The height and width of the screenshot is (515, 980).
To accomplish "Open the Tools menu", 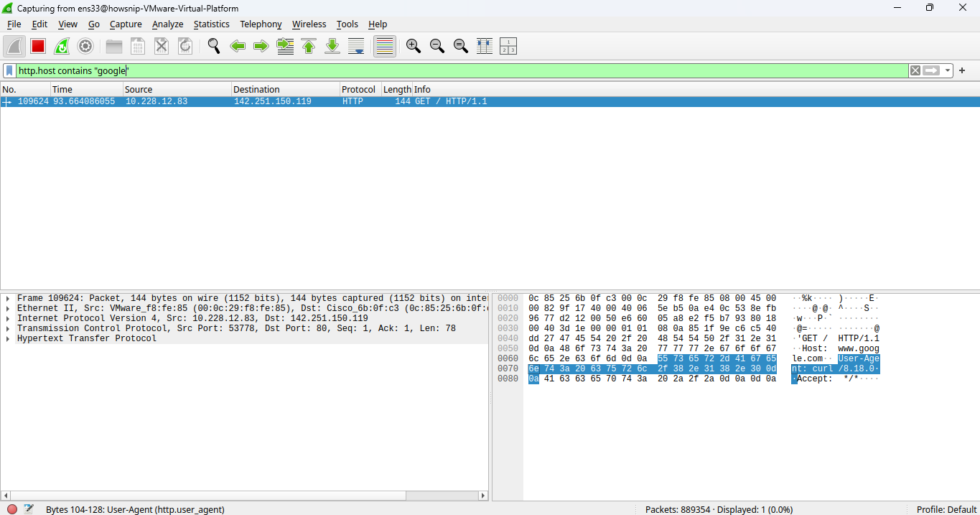I will [347, 24].
